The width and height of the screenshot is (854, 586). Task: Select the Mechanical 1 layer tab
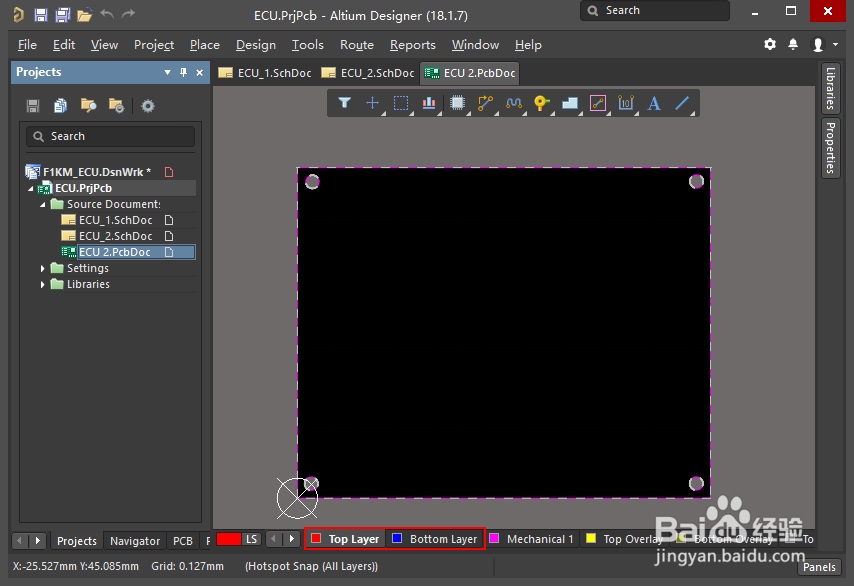(x=532, y=539)
